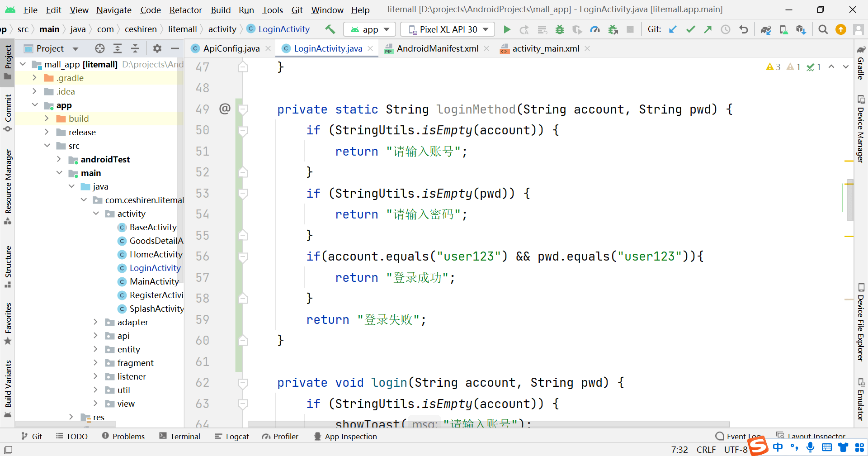Image resolution: width=868 pixels, height=456 pixels.
Task: Expand the .idea folder
Action: tap(34, 91)
